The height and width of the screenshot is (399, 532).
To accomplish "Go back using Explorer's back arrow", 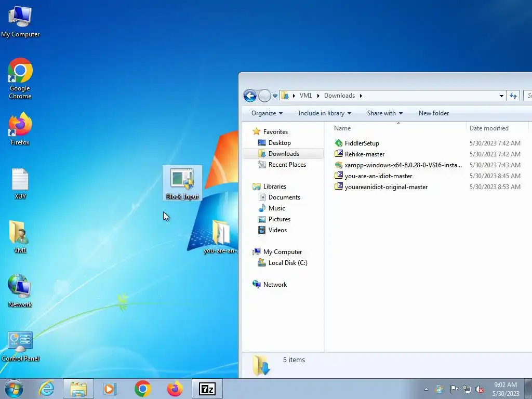I will (x=250, y=96).
